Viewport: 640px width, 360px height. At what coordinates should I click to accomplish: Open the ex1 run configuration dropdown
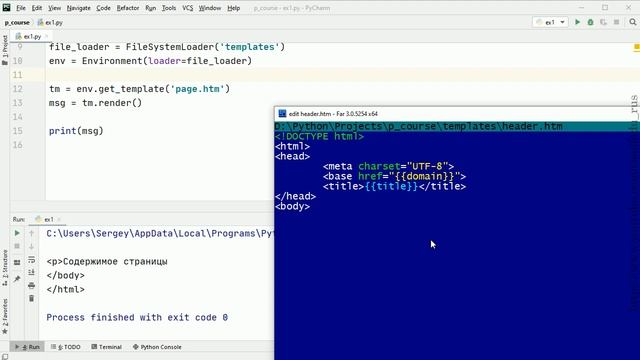[551, 22]
